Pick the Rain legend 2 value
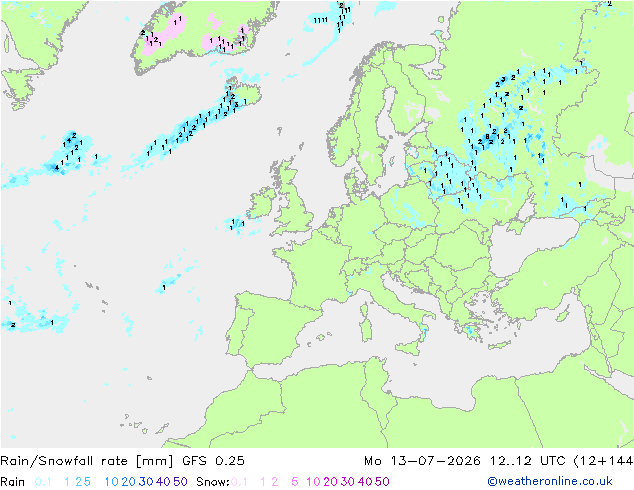634x490 pixels. click(78, 482)
